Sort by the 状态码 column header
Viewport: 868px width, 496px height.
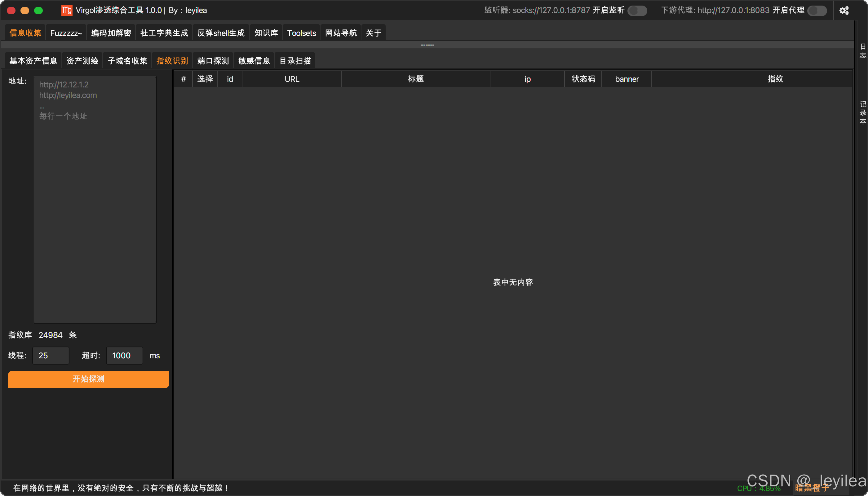pyautogui.click(x=583, y=79)
